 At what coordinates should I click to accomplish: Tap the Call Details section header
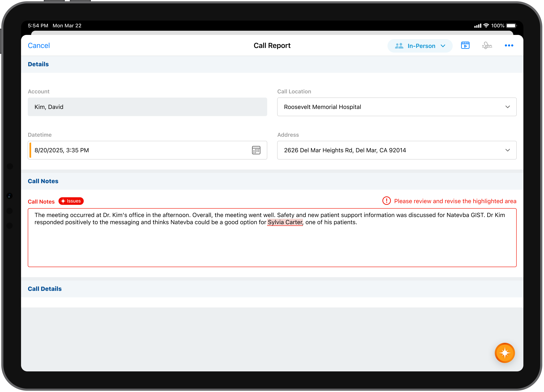click(x=45, y=289)
